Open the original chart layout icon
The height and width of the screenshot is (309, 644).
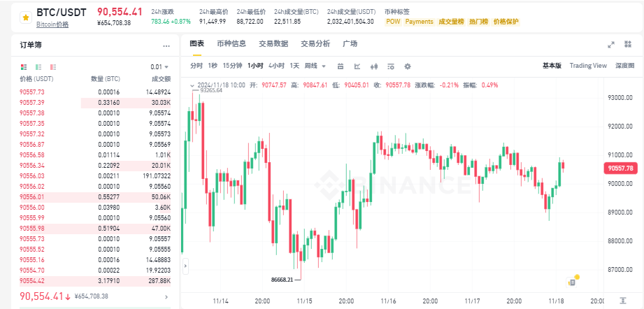click(x=341, y=66)
